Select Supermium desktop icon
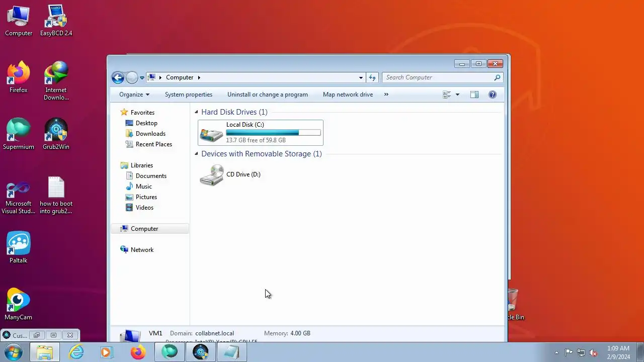 coord(19,134)
